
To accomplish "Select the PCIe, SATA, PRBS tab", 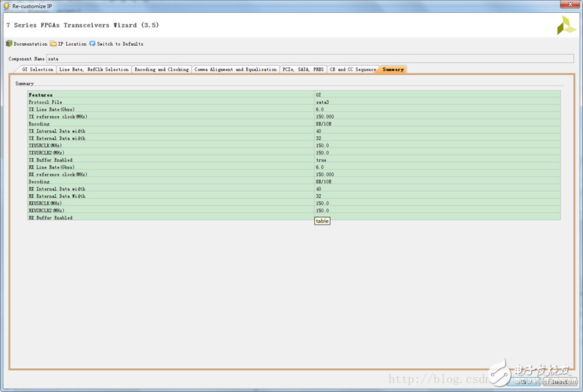I will point(303,70).
